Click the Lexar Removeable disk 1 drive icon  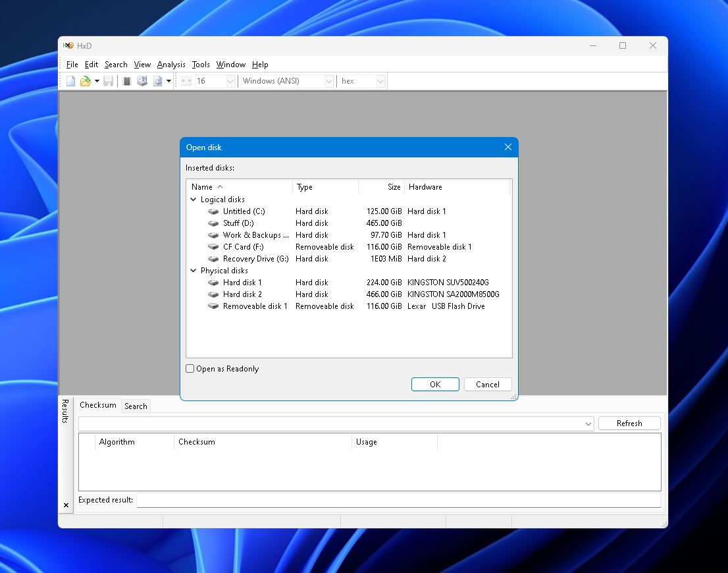click(x=213, y=306)
